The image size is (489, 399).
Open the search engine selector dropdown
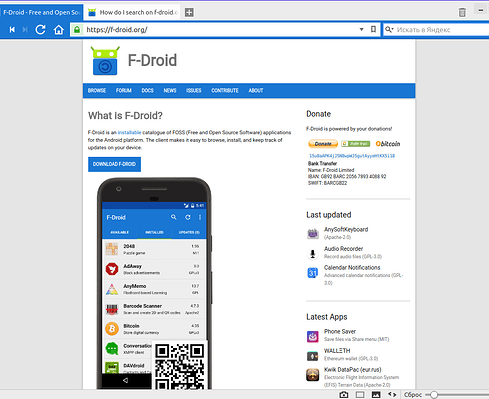point(389,30)
